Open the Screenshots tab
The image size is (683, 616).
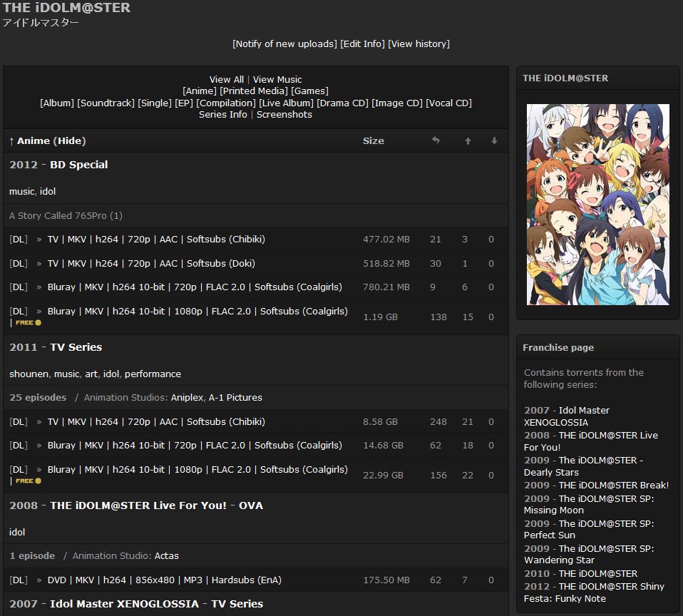(284, 114)
